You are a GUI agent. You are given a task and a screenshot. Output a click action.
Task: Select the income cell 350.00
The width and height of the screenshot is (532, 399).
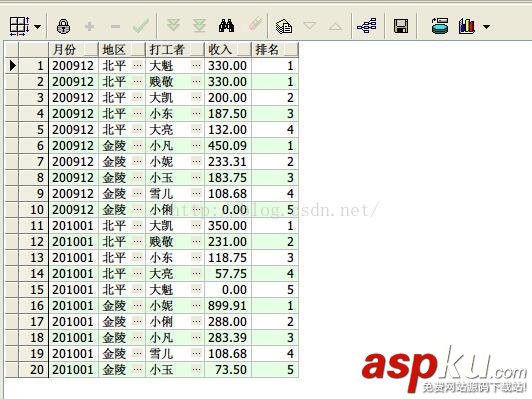(x=228, y=226)
